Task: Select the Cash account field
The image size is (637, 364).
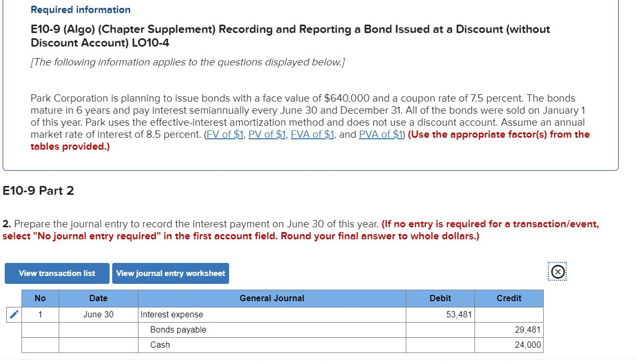Action: pos(160,345)
